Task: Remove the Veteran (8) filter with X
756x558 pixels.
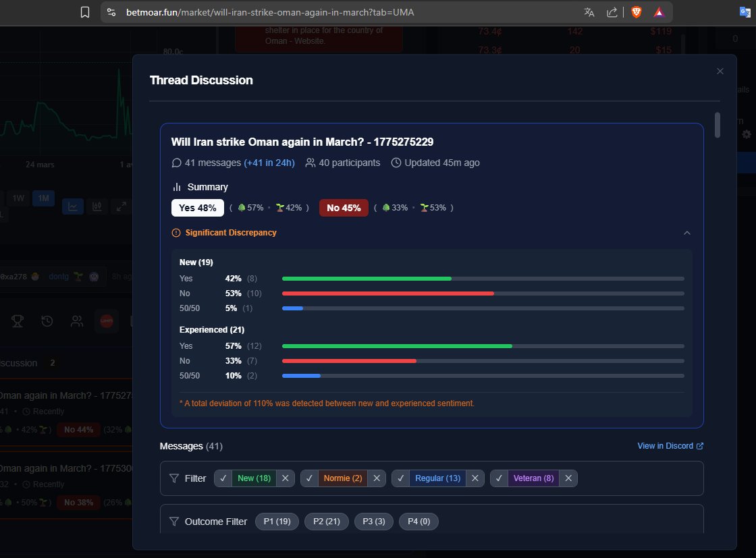Action: tap(568, 478)
